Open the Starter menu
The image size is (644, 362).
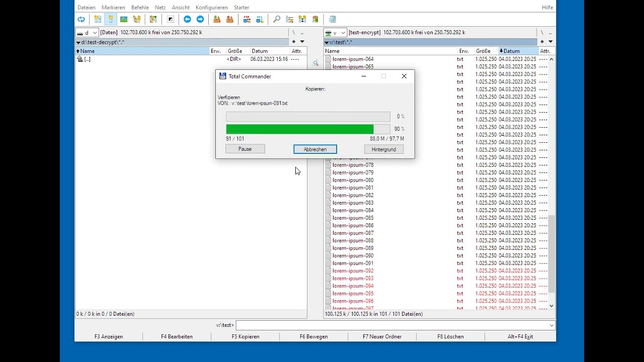[242, 8]
